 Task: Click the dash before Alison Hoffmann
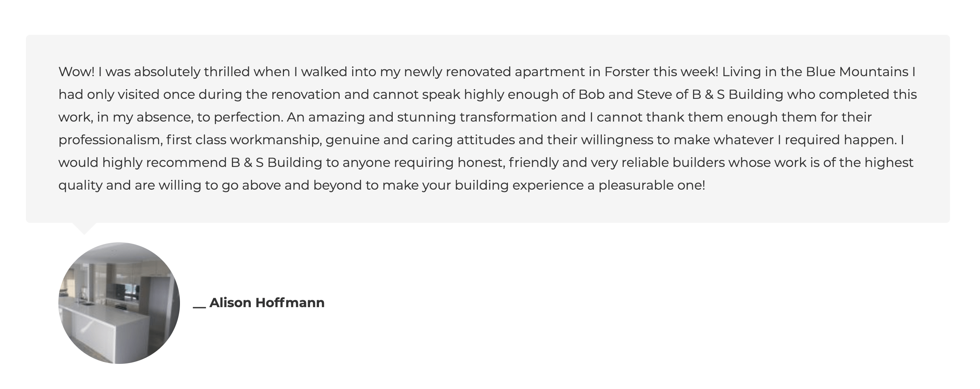[199, 307]
